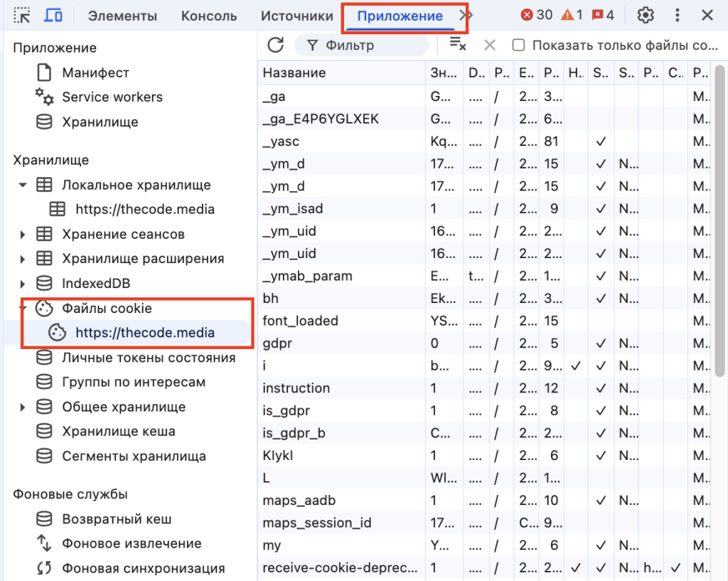Click the refresh cookies icon
Viewport: 728px width, 581px height.
[x=275, y=46]
